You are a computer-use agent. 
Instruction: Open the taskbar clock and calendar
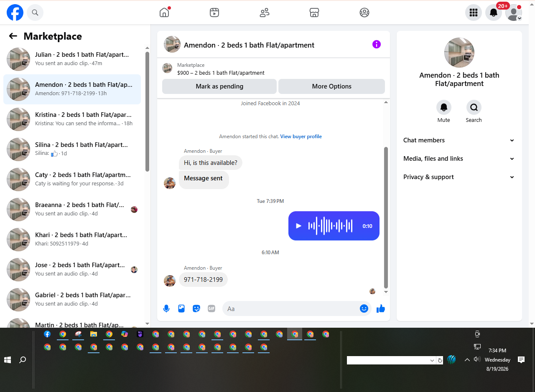click(x=497, y=360)
